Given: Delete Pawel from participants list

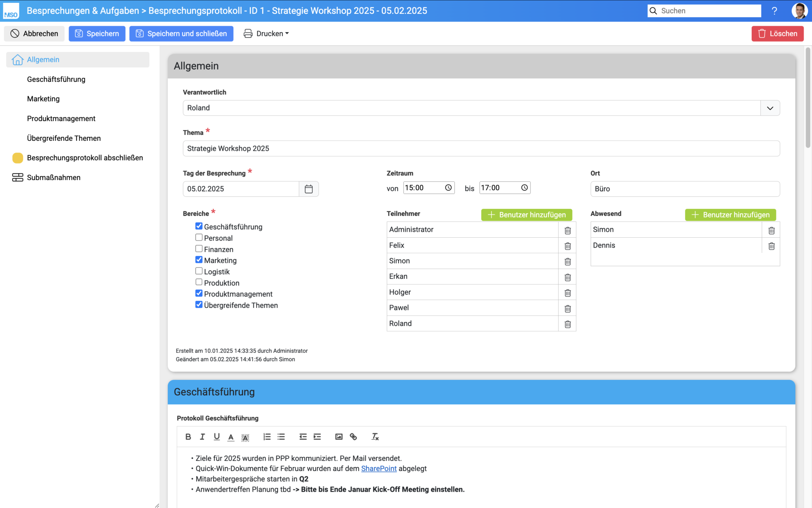Looking at the screenshot, I should point(567,308).
